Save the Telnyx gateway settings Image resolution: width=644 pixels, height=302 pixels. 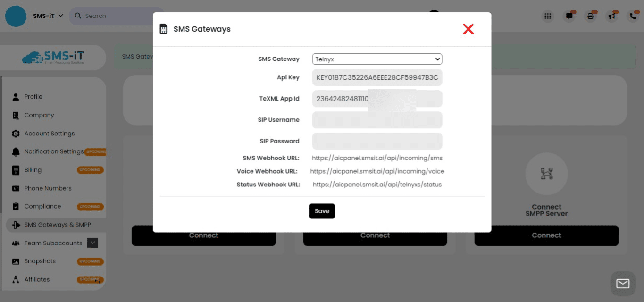coord(322,211)
